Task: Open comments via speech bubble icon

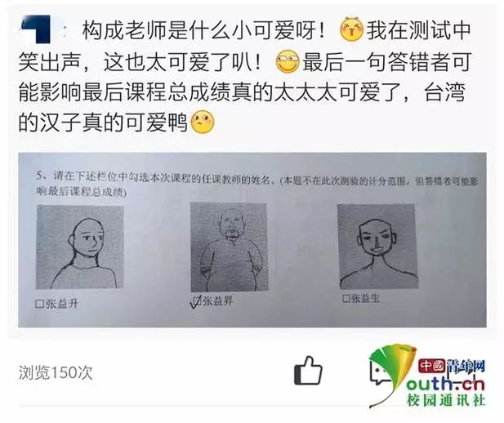Action: point(378,373)
